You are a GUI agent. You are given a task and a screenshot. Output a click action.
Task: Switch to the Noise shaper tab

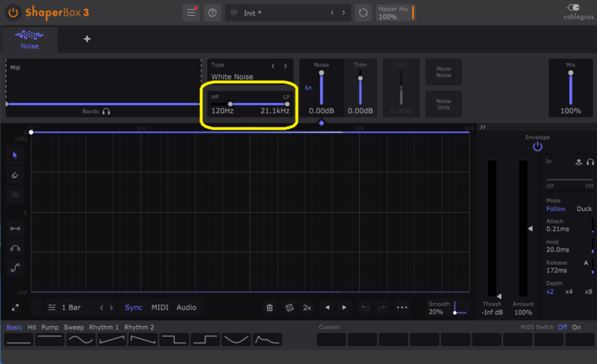click(29, 40)
